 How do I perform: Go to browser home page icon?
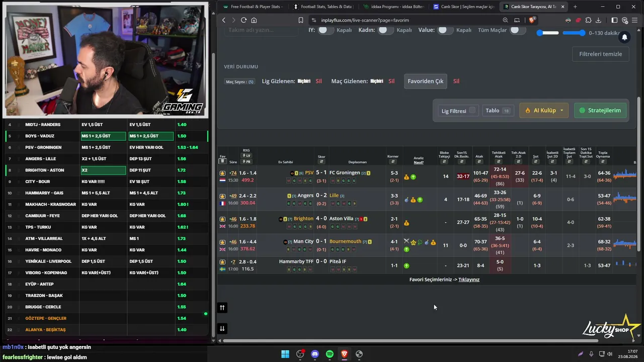254,20
